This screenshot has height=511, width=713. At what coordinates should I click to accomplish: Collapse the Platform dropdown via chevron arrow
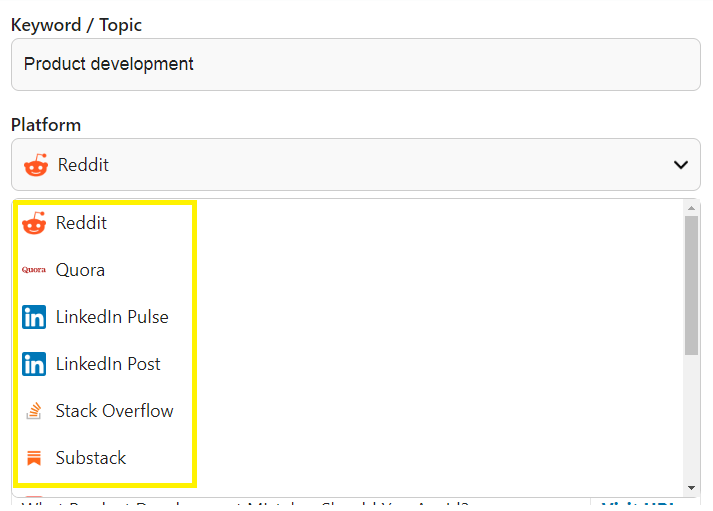[x=681, y=165]
